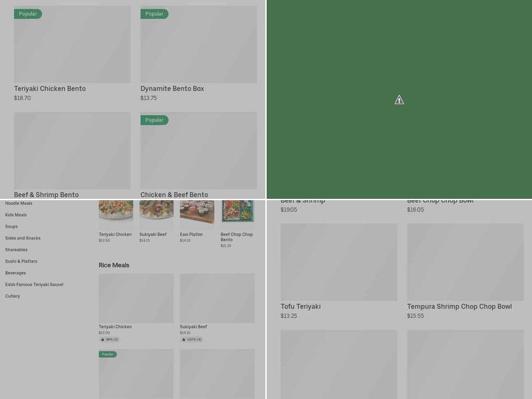This screenshot has width=532, height=399.
Task: Open Edo's Famous Teriyaki Sauce category
Action: pos(34,285)
